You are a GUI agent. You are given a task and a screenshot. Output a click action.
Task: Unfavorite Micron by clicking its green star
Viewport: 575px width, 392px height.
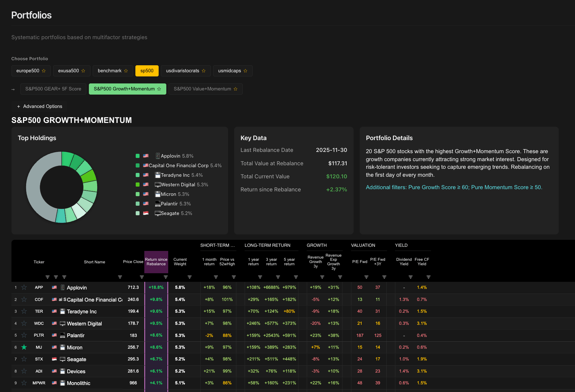pyautogui.click(x=24, y=347)
